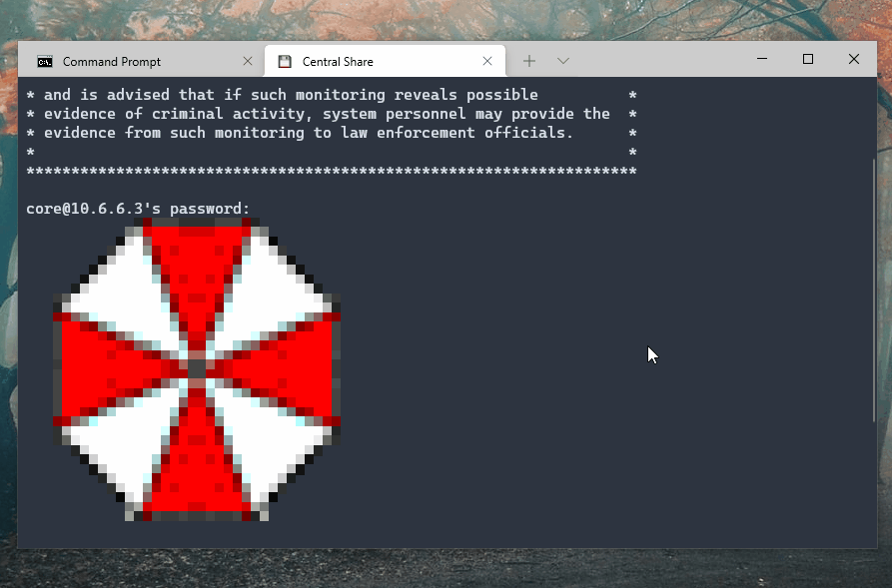Close the Central Share tab

pos(487,61)
